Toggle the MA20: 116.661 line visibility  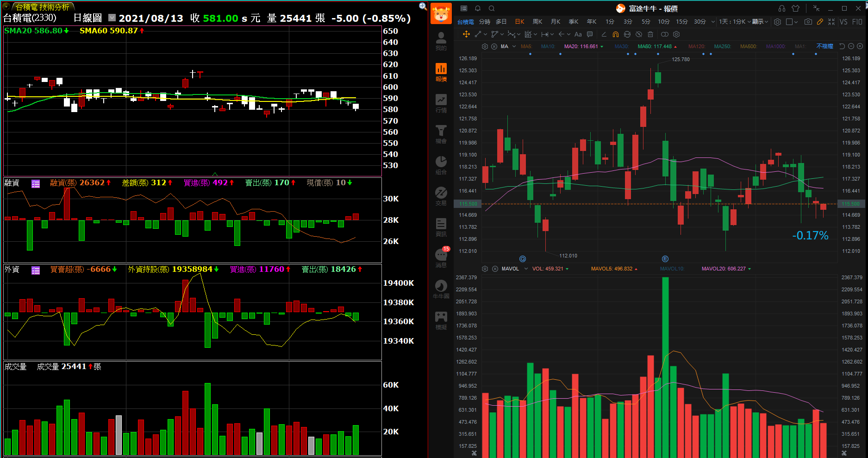[x=581, y=46]
